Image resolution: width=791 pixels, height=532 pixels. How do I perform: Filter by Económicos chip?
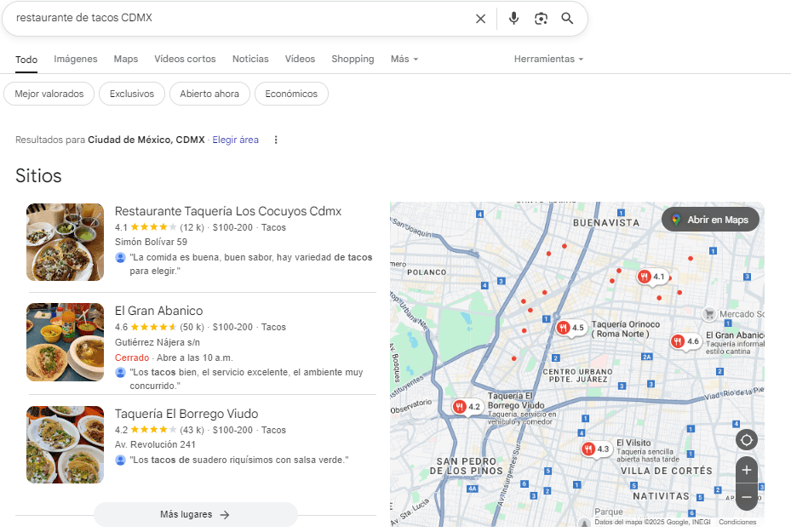coord(291,94)
